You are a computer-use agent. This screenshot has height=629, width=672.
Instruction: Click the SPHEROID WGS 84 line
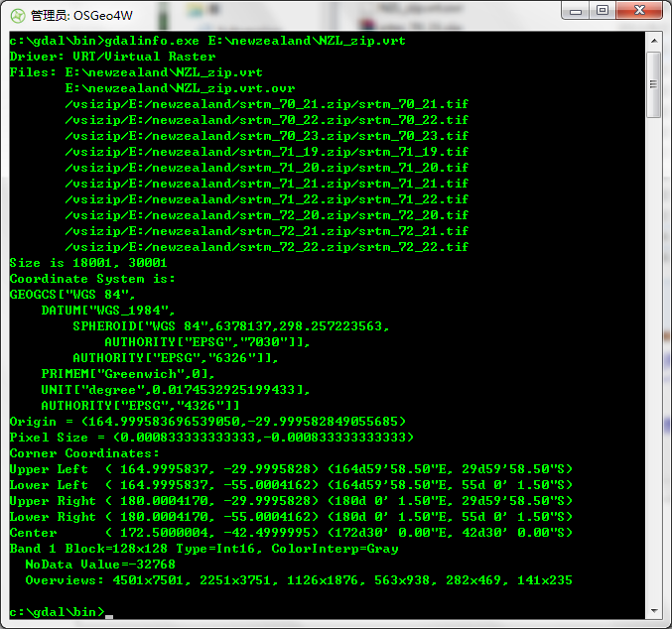(x=231, y=326)
